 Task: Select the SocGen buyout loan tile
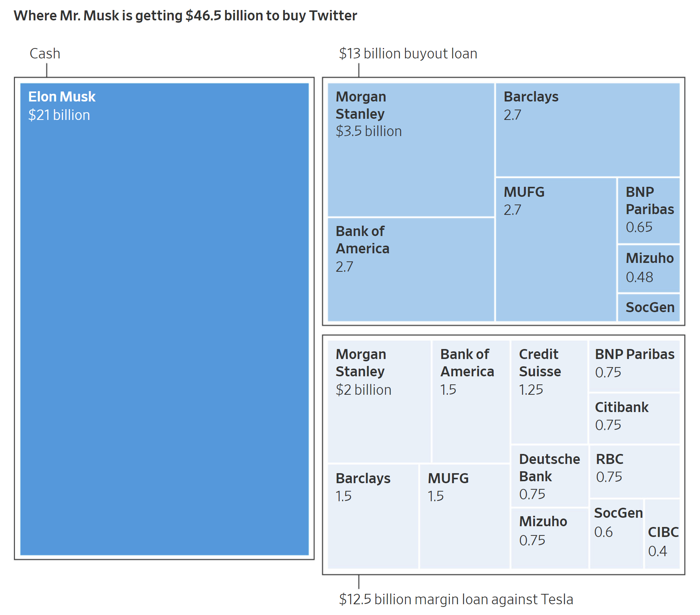point(649,307)
